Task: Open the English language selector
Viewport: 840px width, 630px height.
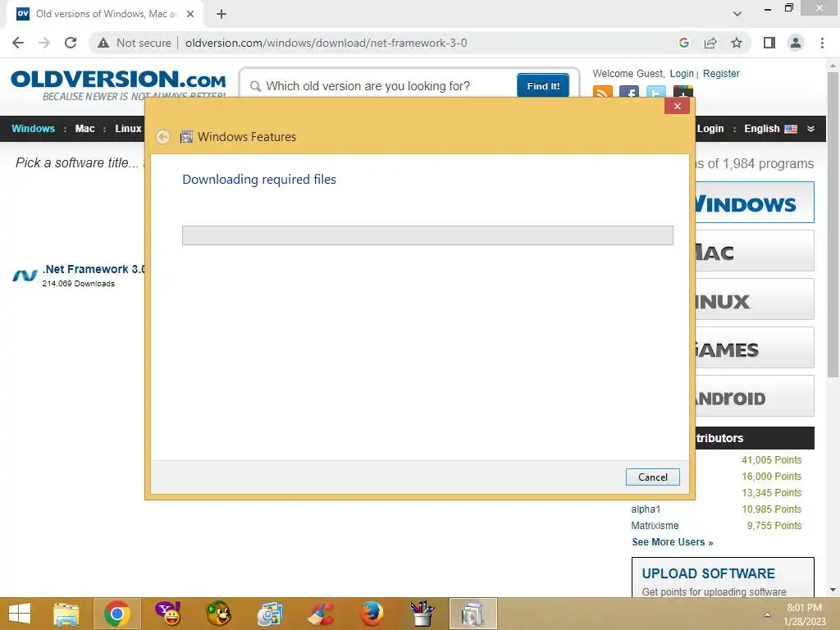Action: [x=769, y=129]
